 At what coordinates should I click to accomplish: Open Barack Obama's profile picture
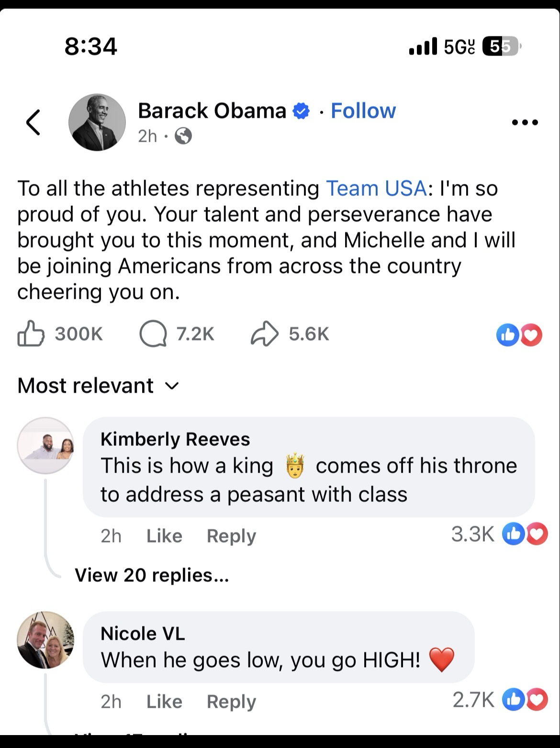pyautogui.click(x=97, y=122)
